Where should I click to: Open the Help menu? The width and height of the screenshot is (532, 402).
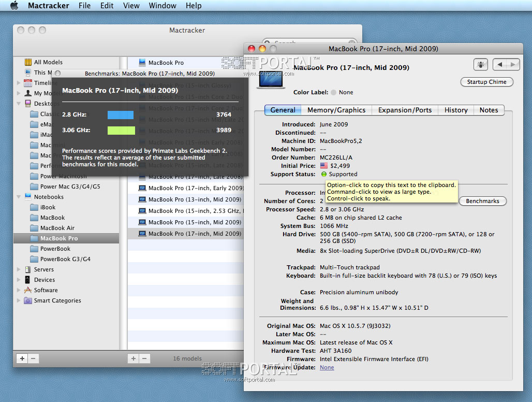[x=194, y=6]
